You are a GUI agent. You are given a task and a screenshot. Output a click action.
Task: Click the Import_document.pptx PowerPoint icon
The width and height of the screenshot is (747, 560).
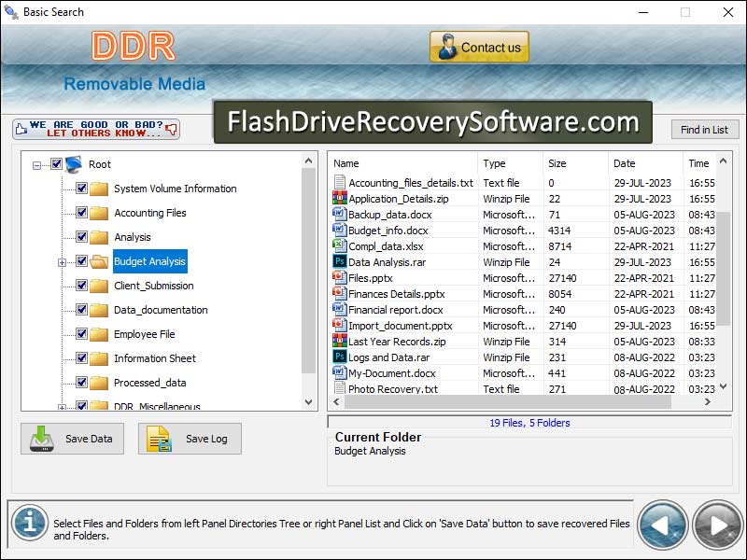(x=340, y=325)
